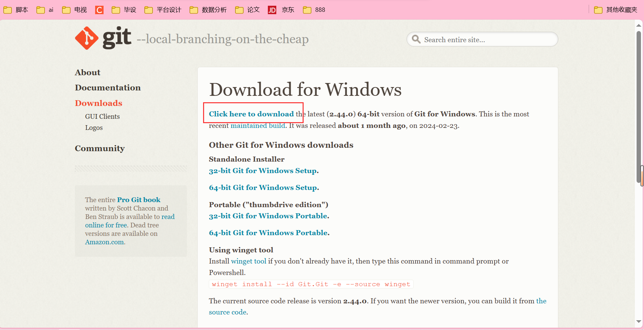Open the Community section
Viewport: 644px width, 330px height.
tap(100, 148)
